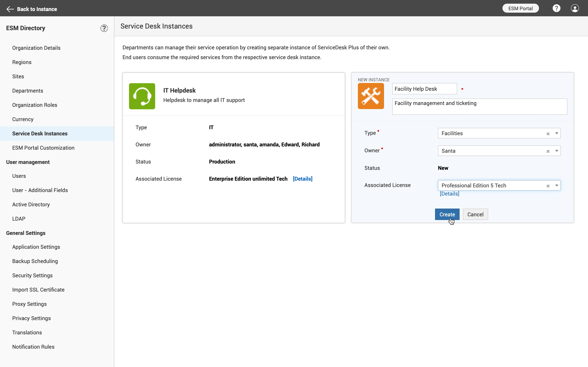The width and height of the screenshot is (588, 367).
Task: Expand the Owner dropdown arrow
Action: [x=556, y=151]
